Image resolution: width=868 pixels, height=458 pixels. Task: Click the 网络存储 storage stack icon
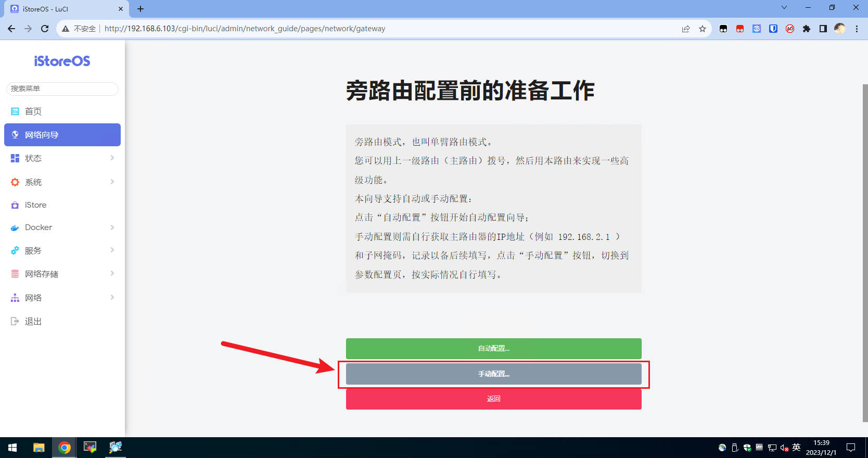[15, 274]
